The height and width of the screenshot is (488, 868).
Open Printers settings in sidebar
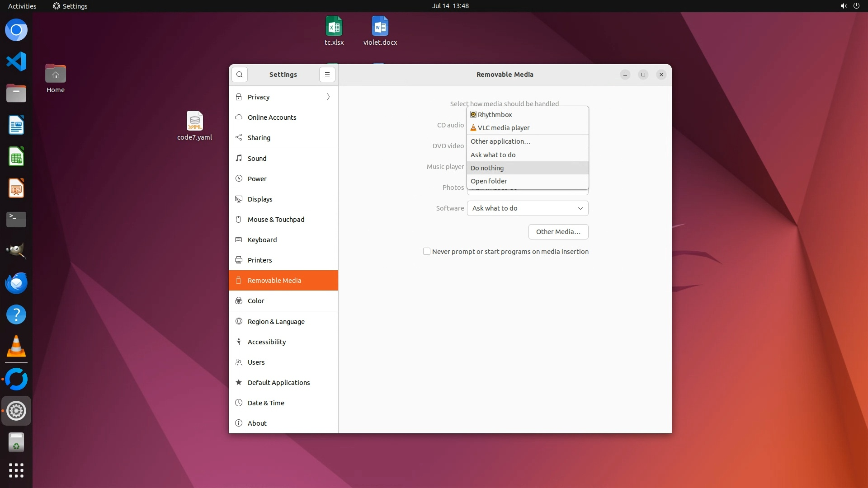(x=259, y=260)
